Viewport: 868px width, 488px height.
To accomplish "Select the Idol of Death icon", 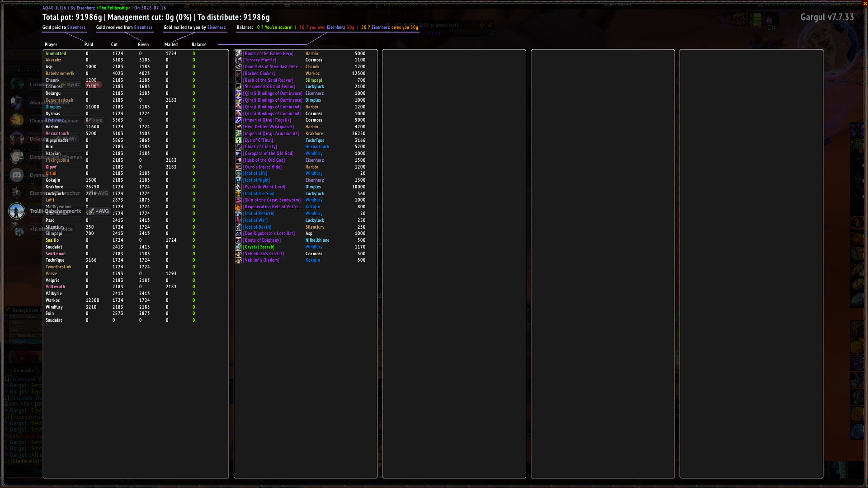I will [x=238, y=227].
